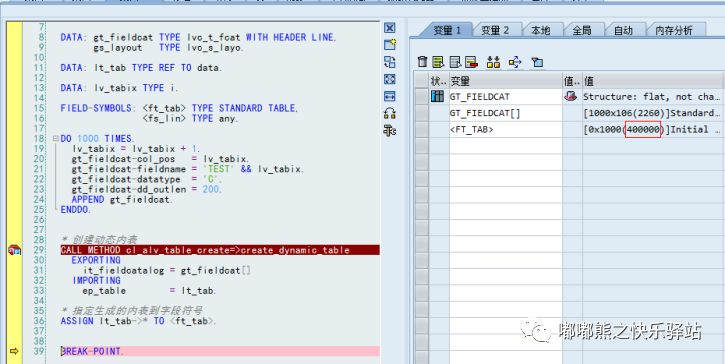
Task: Switch to the 变量 2 tab
Action: click(x=495, y=31)
